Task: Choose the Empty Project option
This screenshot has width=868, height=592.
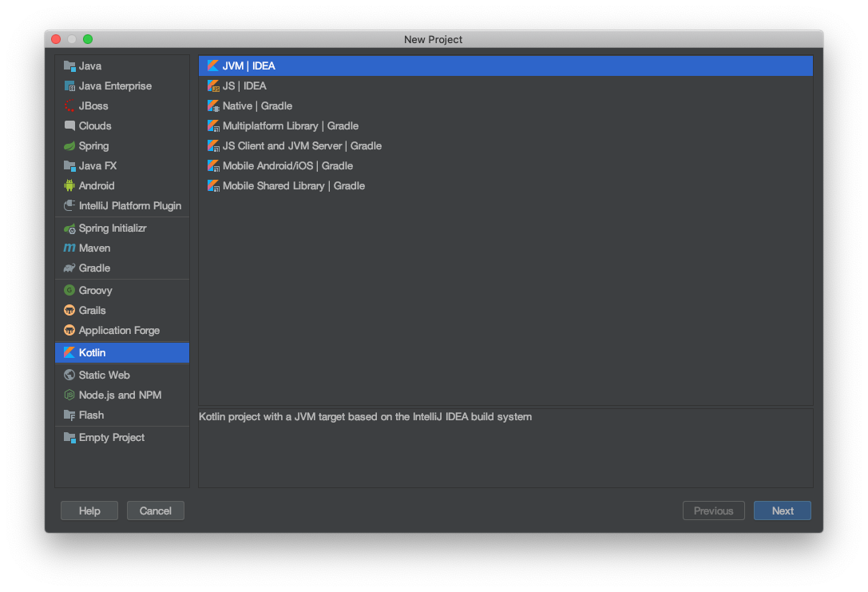Action: 122,438
